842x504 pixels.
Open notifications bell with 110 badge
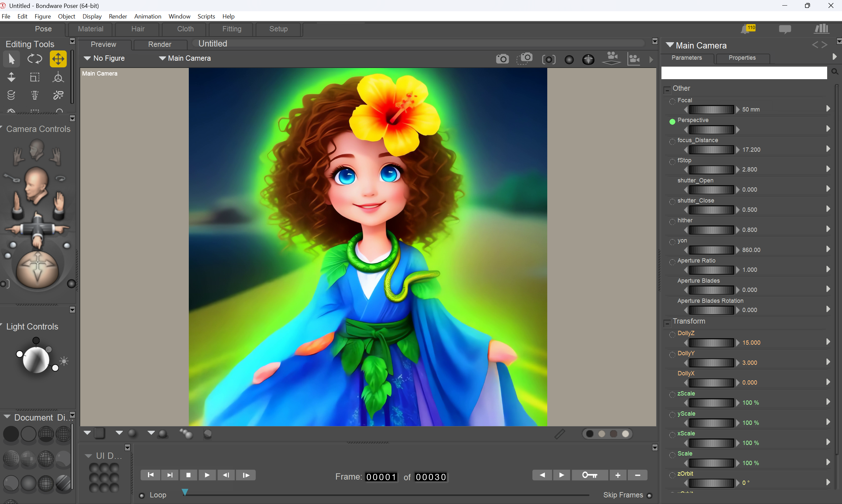748,29
